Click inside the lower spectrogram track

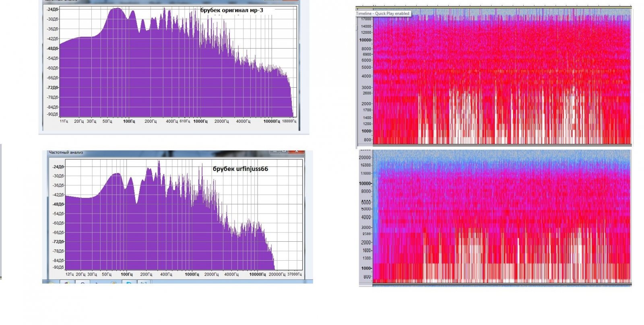502,216
